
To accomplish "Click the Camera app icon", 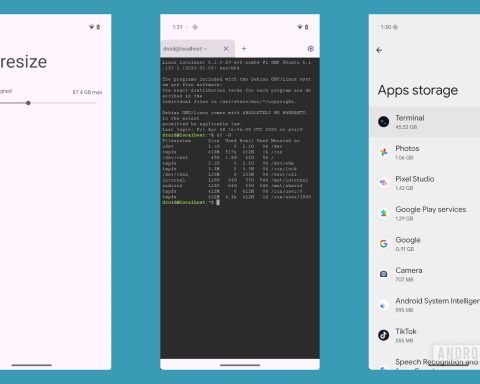I will 384,274.
